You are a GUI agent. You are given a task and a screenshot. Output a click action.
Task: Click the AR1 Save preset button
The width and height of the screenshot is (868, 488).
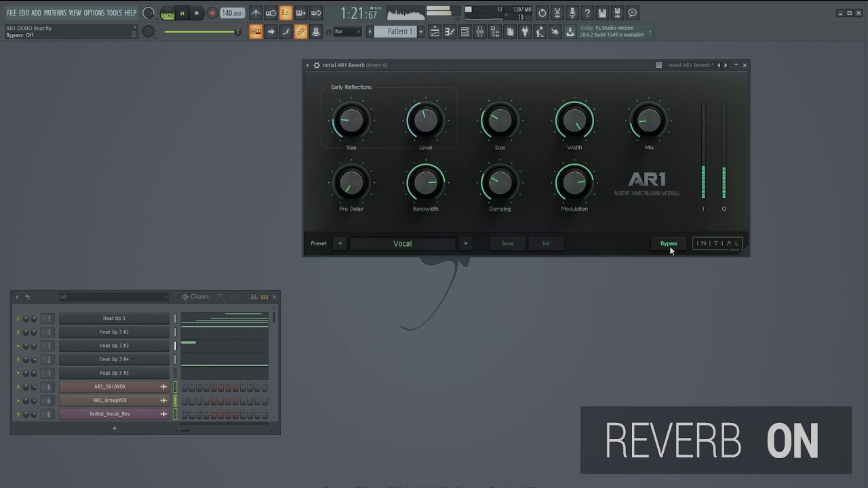tap(507, 243)
